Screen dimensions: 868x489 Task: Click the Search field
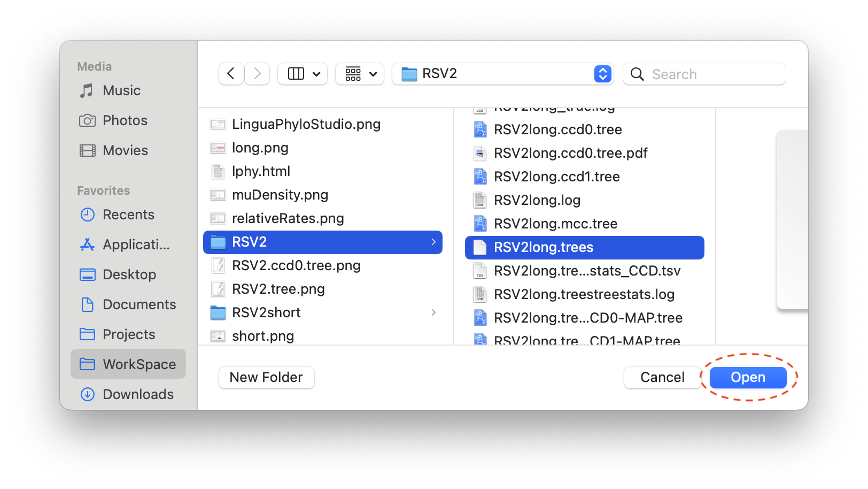704,74
